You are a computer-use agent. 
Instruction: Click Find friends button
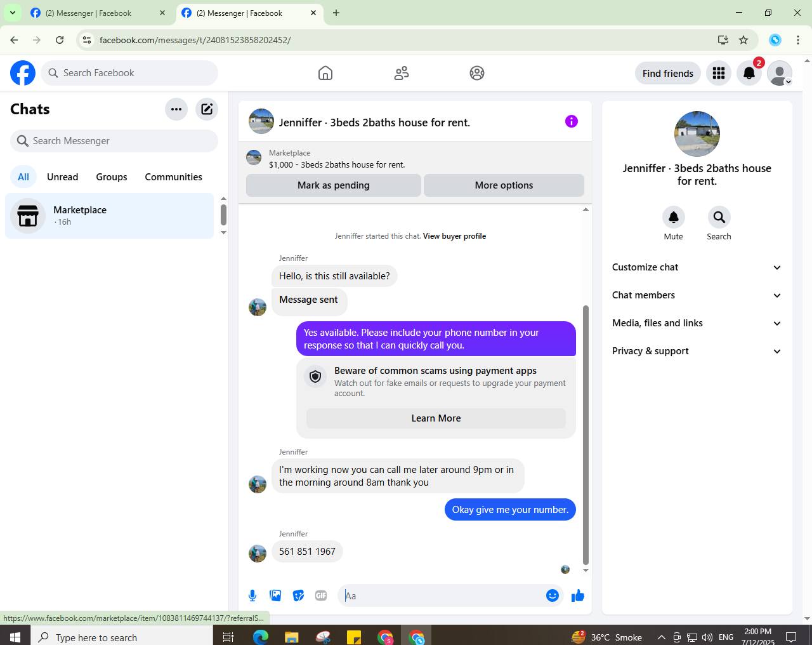pos(668,73)
